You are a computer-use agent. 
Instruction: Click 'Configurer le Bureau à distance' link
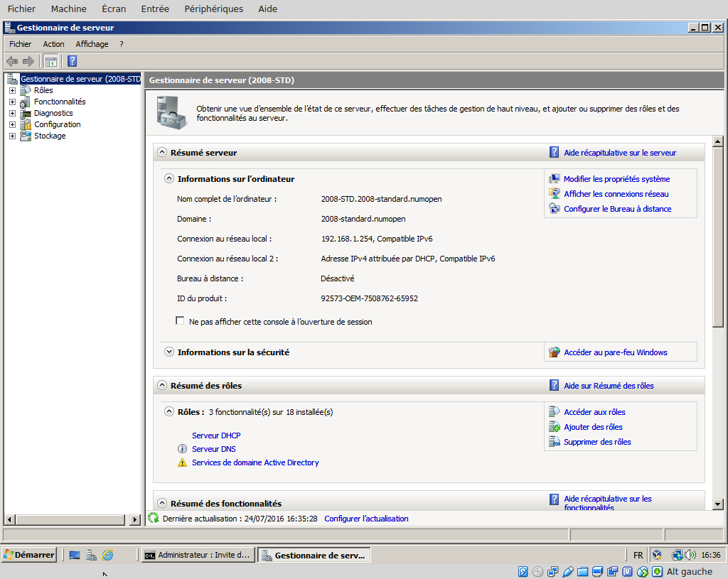[617, 209]
